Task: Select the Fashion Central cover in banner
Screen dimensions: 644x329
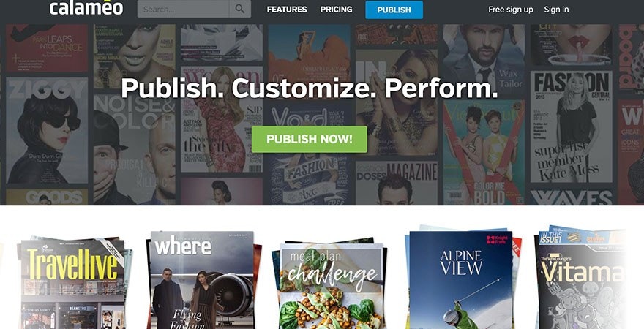Action: point(571,126)
